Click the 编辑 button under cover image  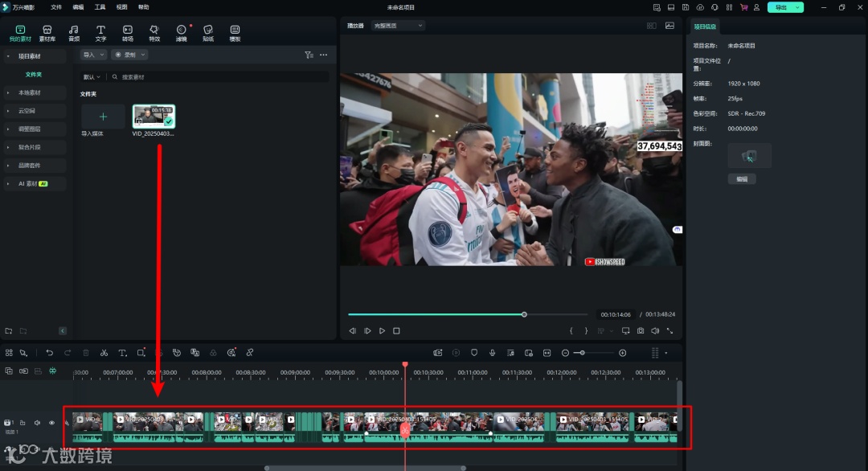coord(741,179)
